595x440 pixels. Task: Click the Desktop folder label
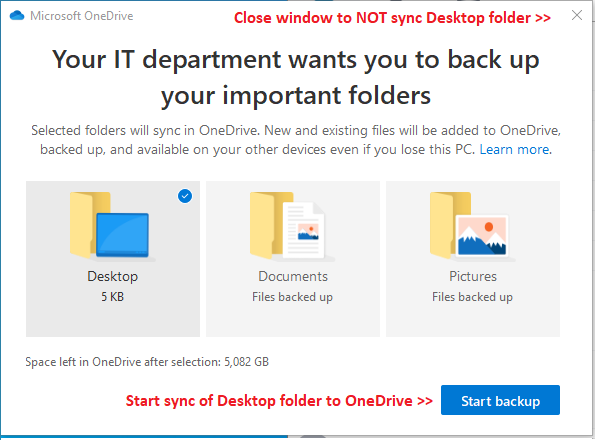pos(113,276)
